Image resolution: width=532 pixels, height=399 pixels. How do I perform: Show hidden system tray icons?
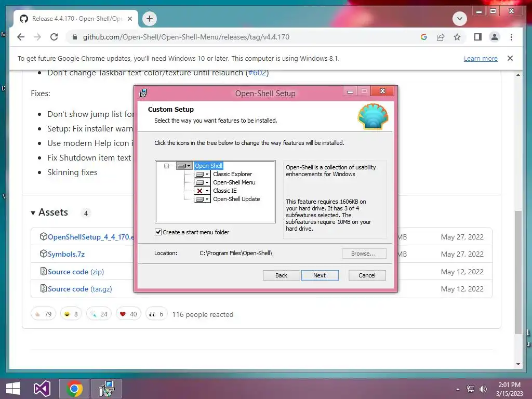[458, 389]
